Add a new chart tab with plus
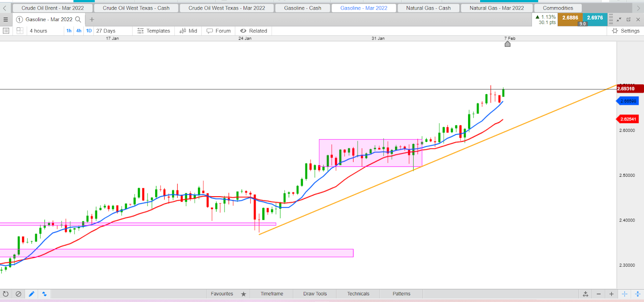The height and width of the screenshot is (302, 644). tap(92, 19)
